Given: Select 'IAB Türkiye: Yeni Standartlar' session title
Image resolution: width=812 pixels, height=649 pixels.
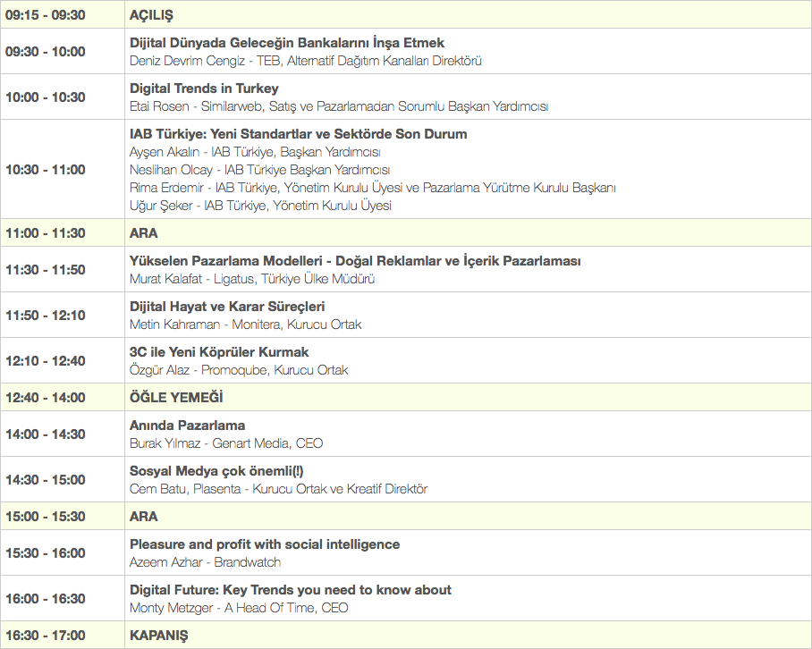Looking at the screenshot, I should tap(299, 134).
